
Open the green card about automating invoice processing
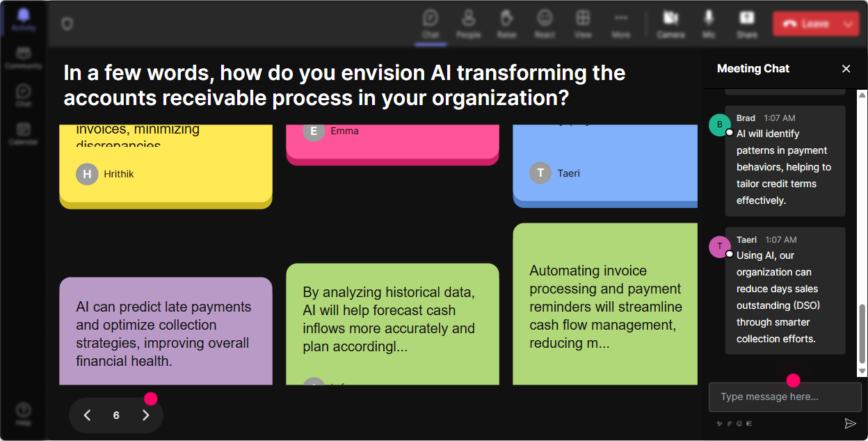[605, 304]
